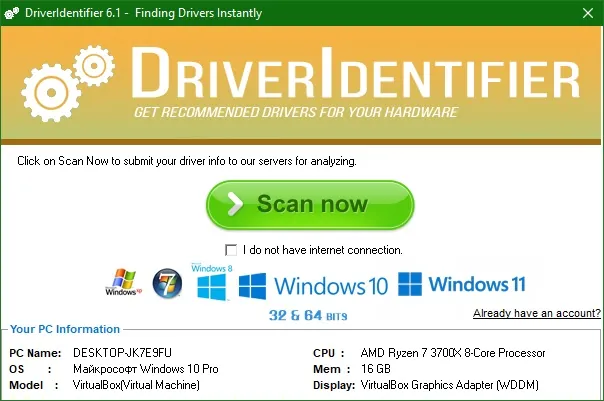Viewport: 604px width, 401px height.
Task: Close the DriverIdentifier window
Action: click(x=588, y=13)
